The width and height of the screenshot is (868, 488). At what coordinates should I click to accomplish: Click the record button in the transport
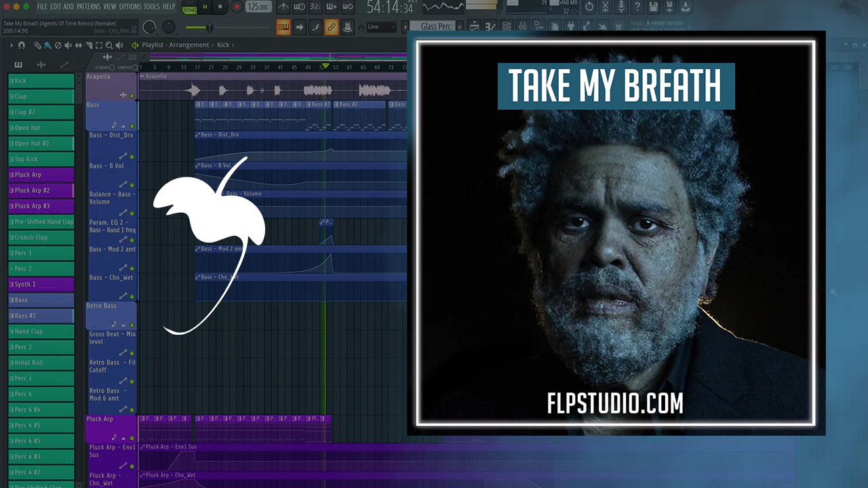point(237,7)
